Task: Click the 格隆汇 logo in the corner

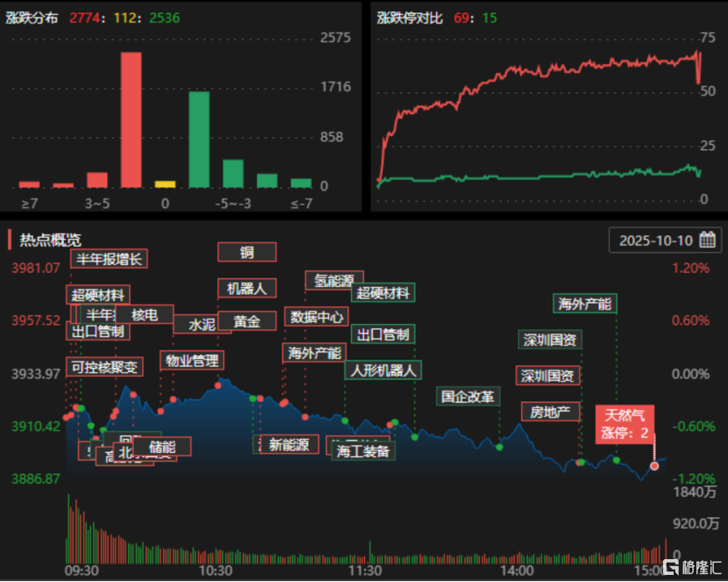Action: pos(693,567)
